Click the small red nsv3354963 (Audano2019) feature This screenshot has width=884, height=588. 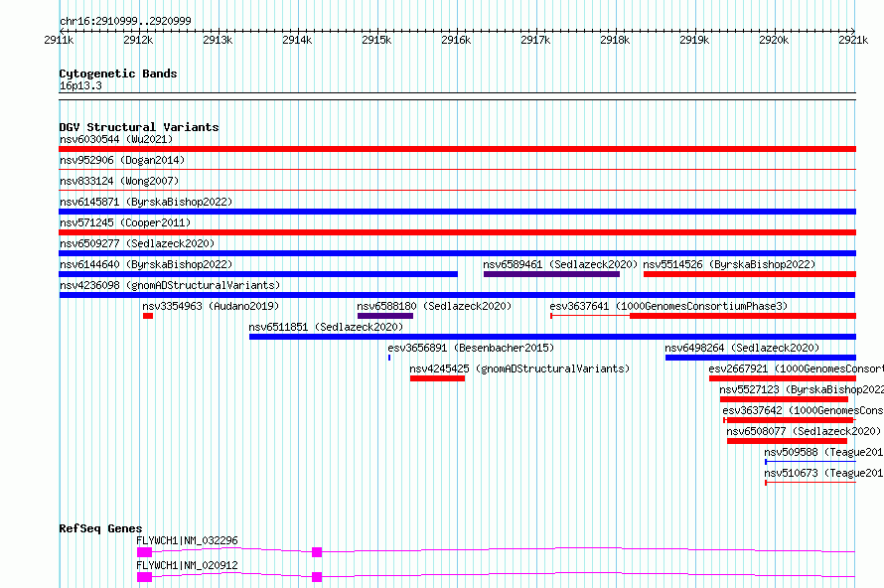pos(148,316)
